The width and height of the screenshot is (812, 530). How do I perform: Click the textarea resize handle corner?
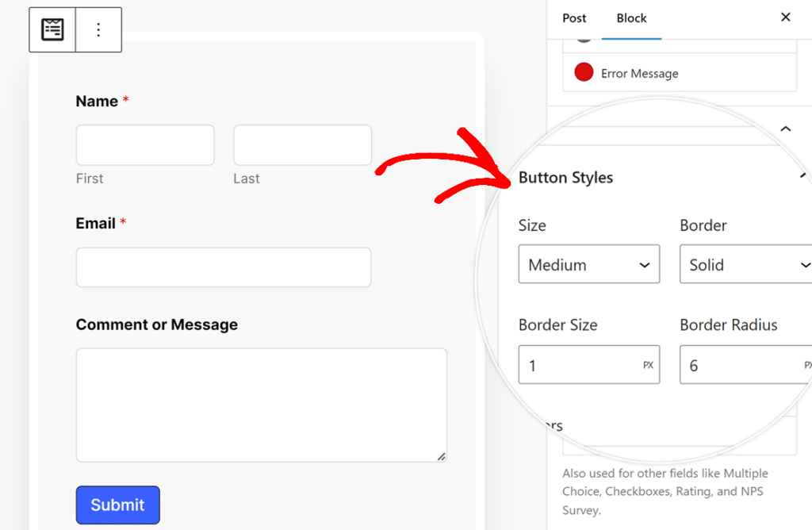(x=441, y=456)
